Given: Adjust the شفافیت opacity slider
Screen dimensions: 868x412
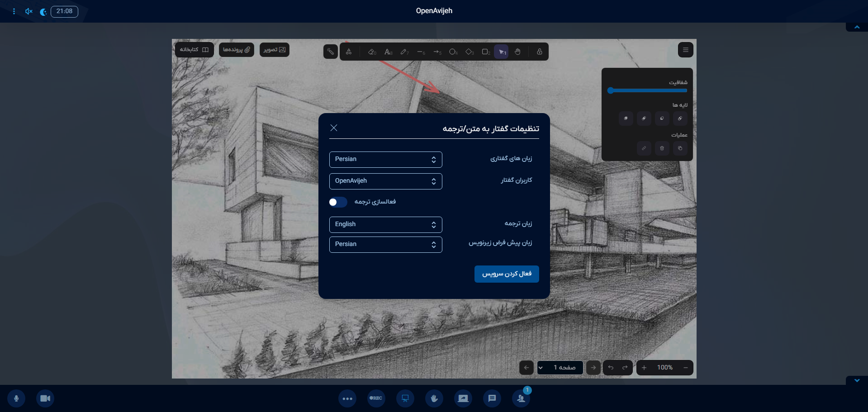Looking at the screenshot, I should click(x=648, y=90).
